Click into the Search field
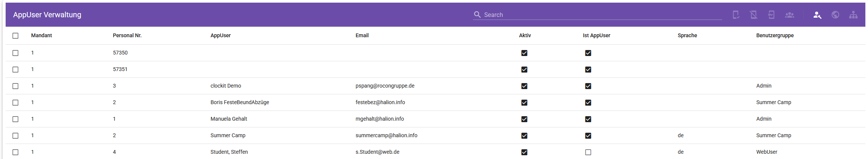 tap(600, 15)
